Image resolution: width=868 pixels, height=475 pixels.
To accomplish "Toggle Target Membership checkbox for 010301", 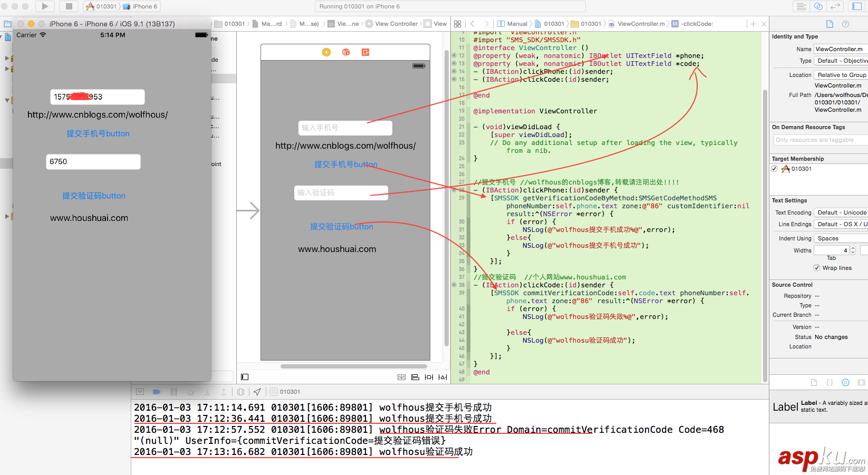I will point(774,169).
